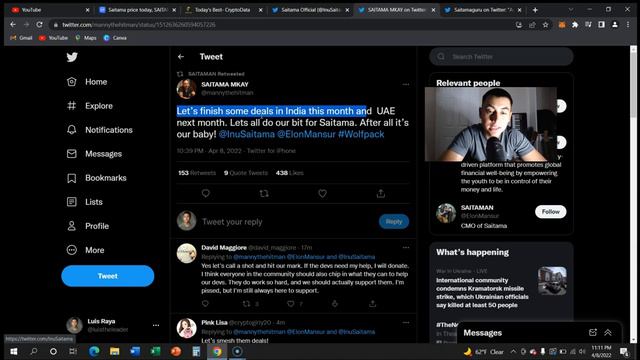
Task: Open Gmail bookmark
Action: click(x=21, y=38)
